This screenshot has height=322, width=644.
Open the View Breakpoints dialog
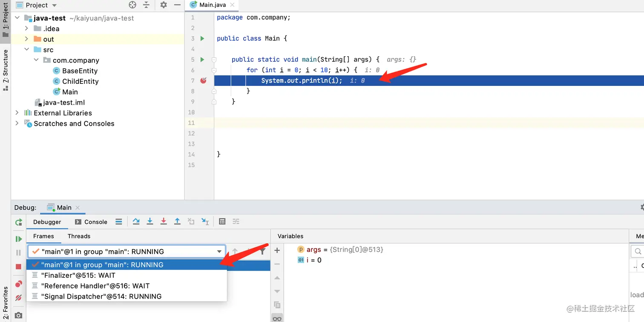pyautogui.click(x=19, y=284)
